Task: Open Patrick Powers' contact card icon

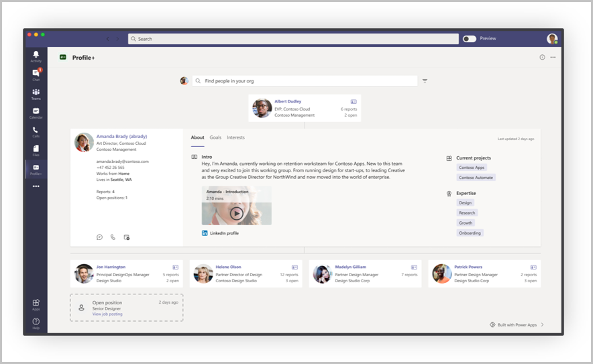Action: [533, 267]
